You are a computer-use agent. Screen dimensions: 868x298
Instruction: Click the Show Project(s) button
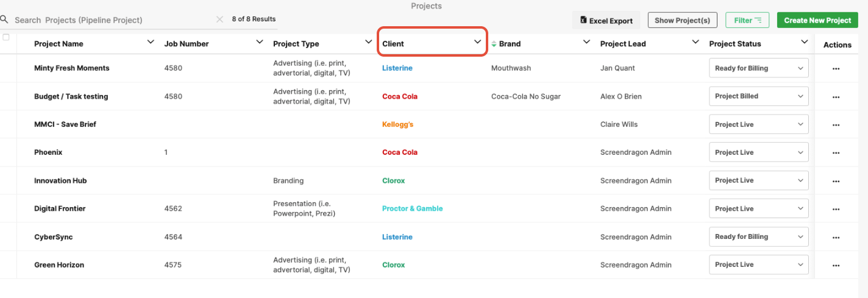[x=682, y=20]
